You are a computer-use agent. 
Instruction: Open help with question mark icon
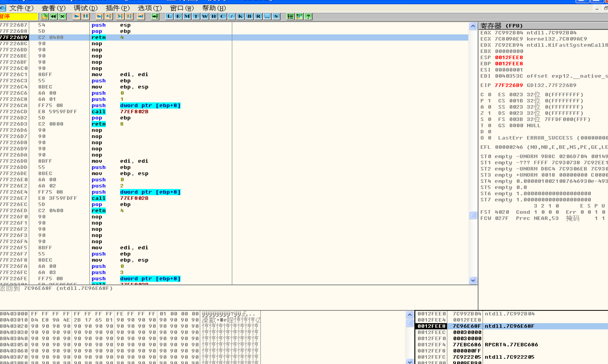[308, 17]
